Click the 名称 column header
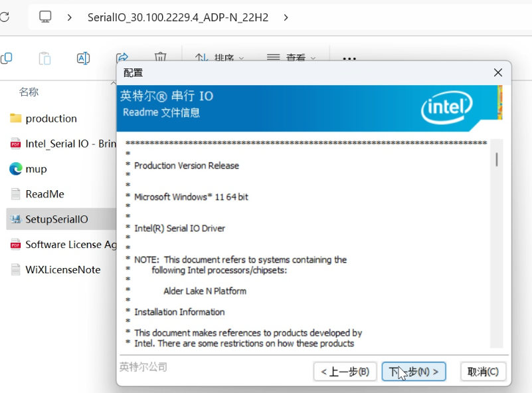 pos(29,92)
